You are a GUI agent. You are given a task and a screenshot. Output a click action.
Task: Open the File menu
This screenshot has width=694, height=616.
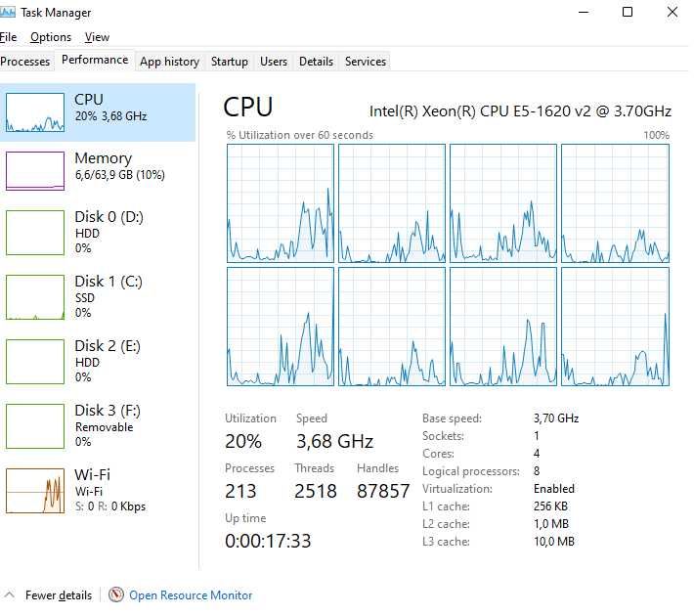pos(9,37)
